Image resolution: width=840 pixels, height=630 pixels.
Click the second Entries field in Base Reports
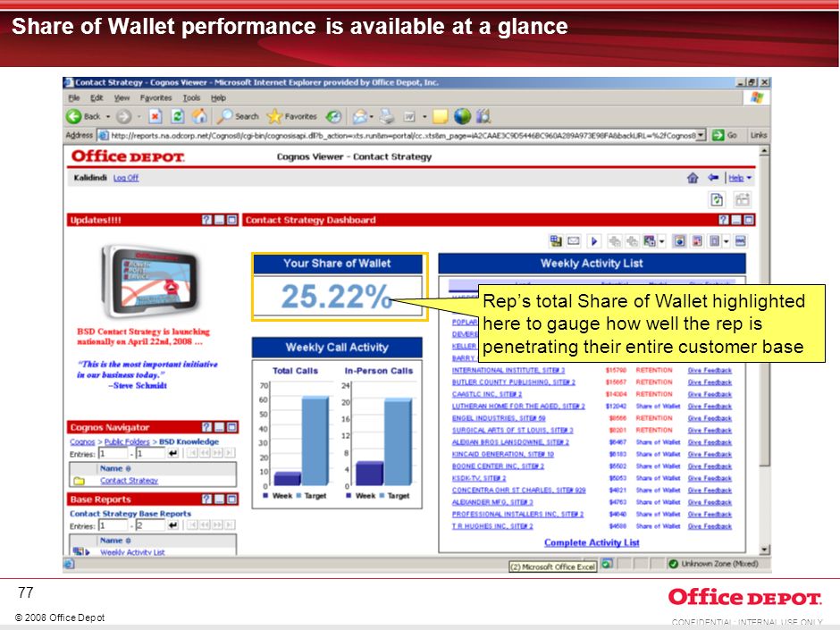[149, 525]
